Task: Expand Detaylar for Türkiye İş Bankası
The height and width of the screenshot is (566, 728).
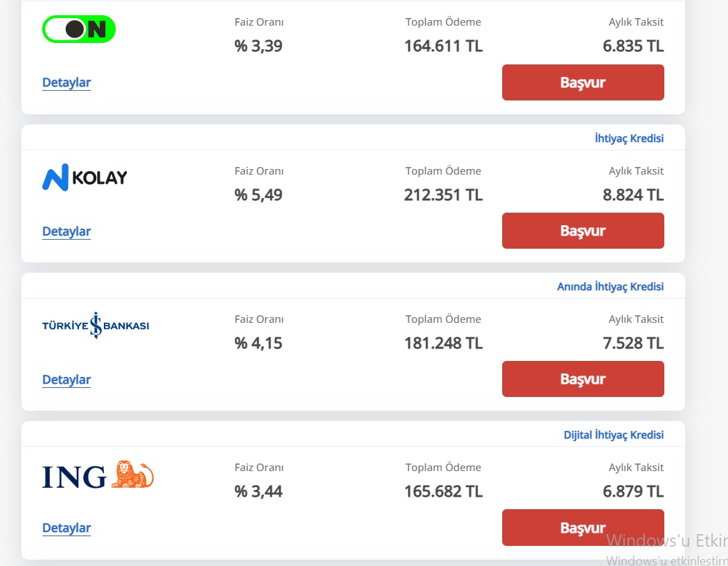Action: pos(66,380)
